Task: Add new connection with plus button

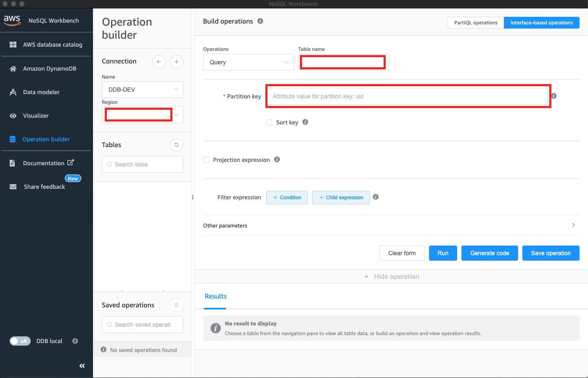Action: point(177,62)
